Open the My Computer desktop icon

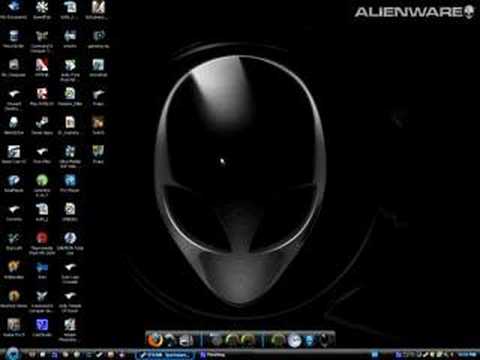[x=13, y=68]
